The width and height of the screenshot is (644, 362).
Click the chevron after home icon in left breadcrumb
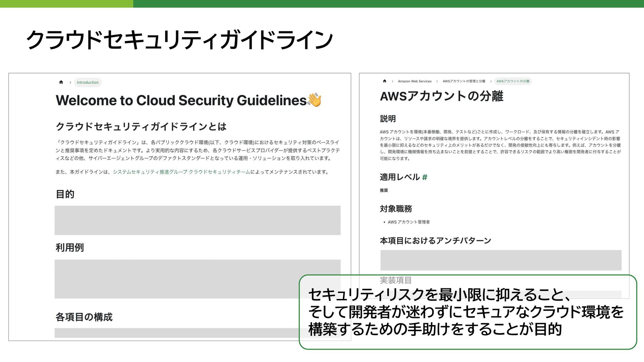70,82
